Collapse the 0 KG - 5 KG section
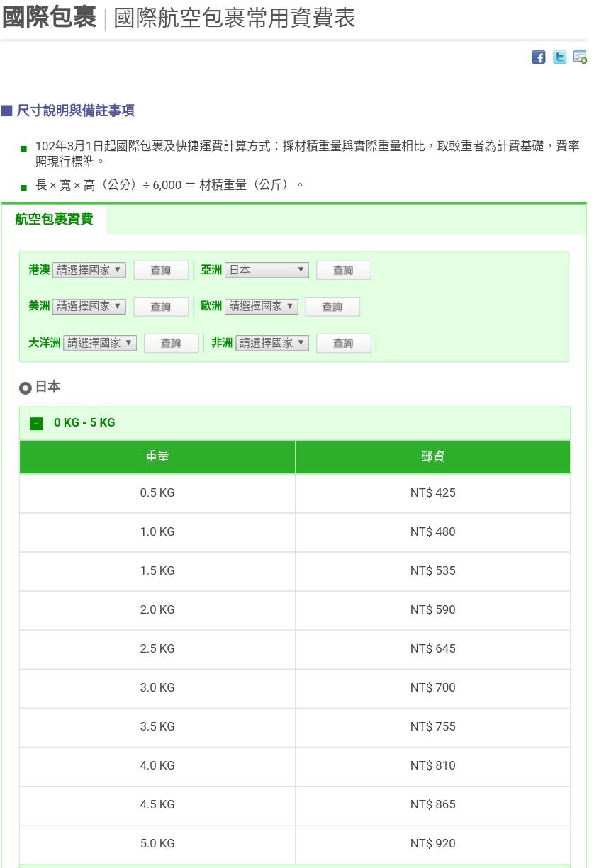 [x=36, y=424]
